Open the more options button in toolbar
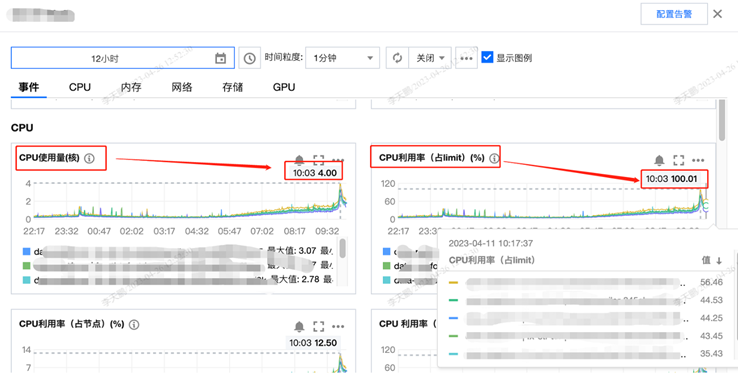 click(x=466, y=58)
